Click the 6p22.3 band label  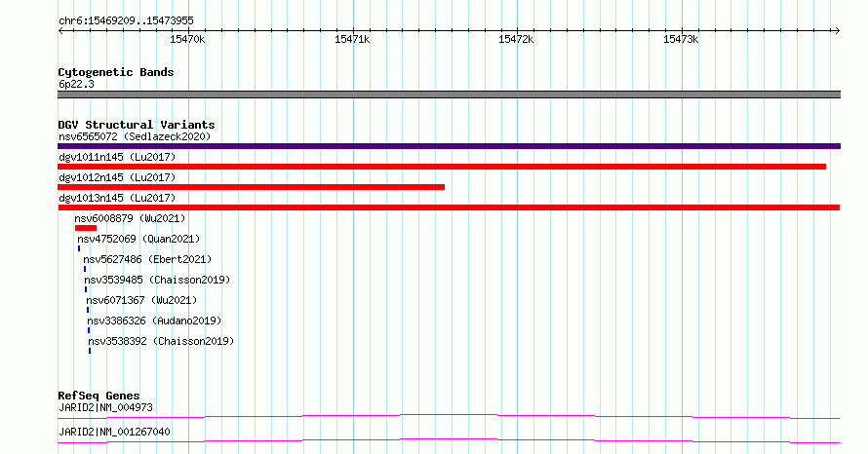click(x=76, y=84)
